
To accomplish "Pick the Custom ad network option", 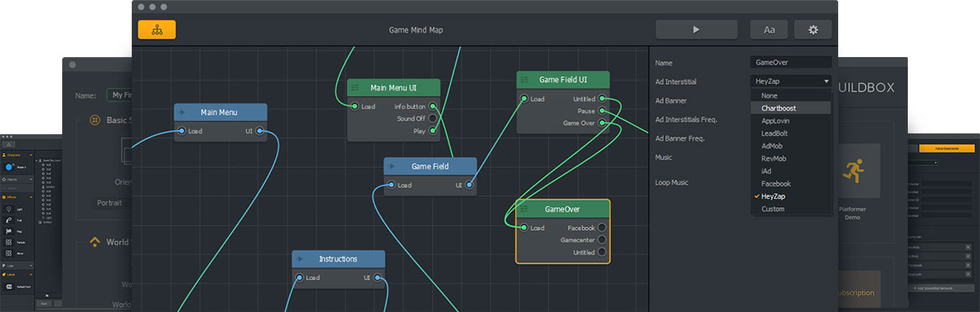I will (x=790, y=209).
